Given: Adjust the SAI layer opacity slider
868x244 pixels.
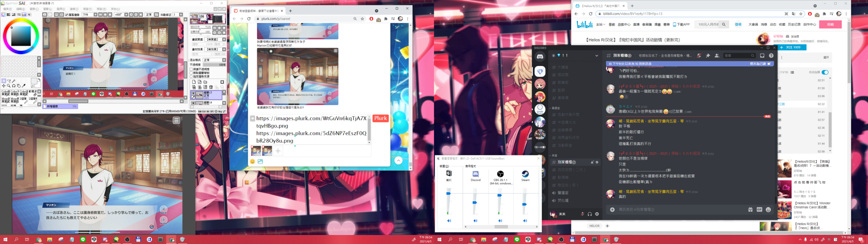Looking at the screenshot, I should (x=214, y=65).
